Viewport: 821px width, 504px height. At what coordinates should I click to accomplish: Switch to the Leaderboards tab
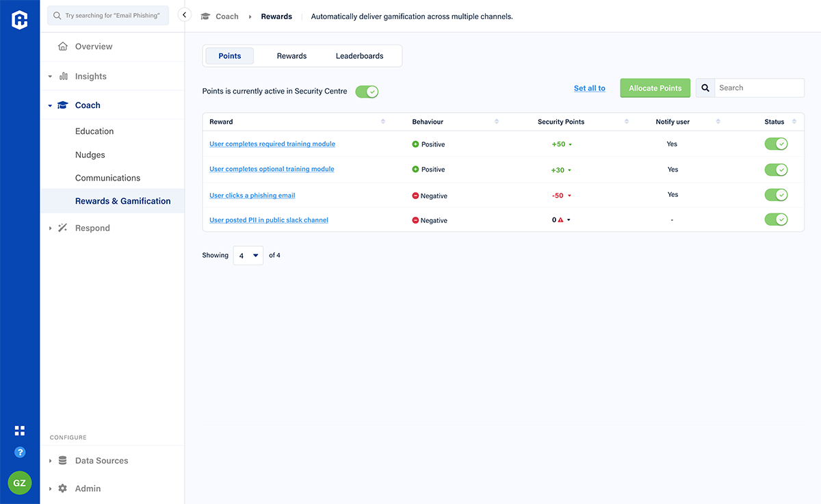(359, 56)
